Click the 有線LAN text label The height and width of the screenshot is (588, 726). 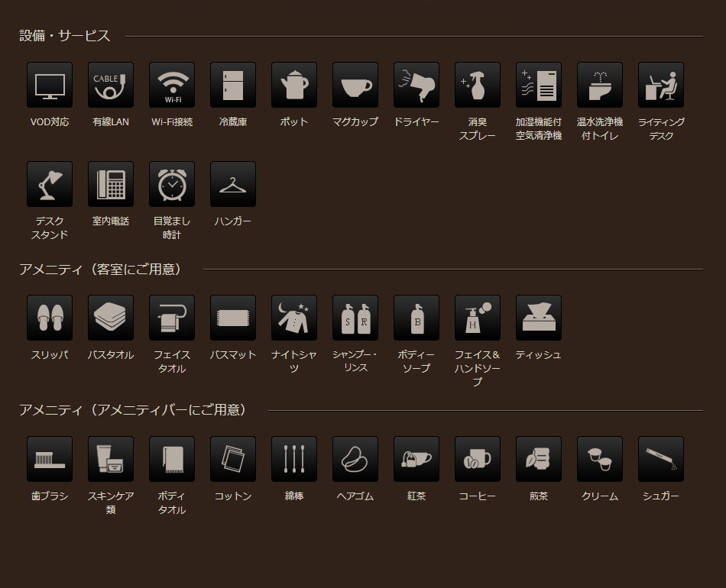[x=111, y=121]
